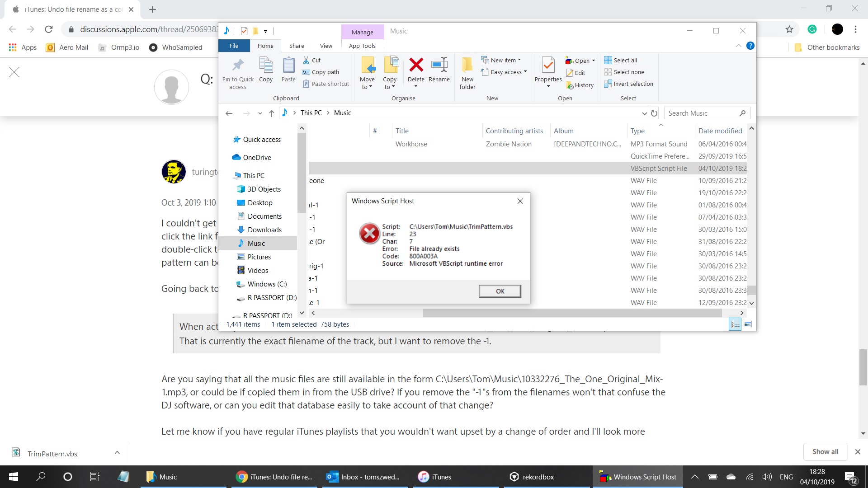Viewport: 868px width, 488px height.
Task: Click Show all downloads button
Action: (825, 451)
